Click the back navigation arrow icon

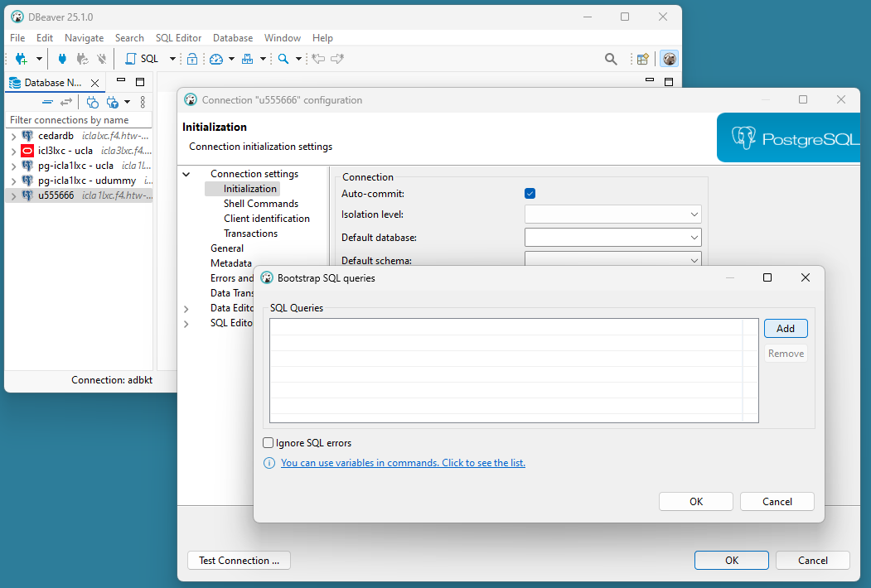click(318, 59)
